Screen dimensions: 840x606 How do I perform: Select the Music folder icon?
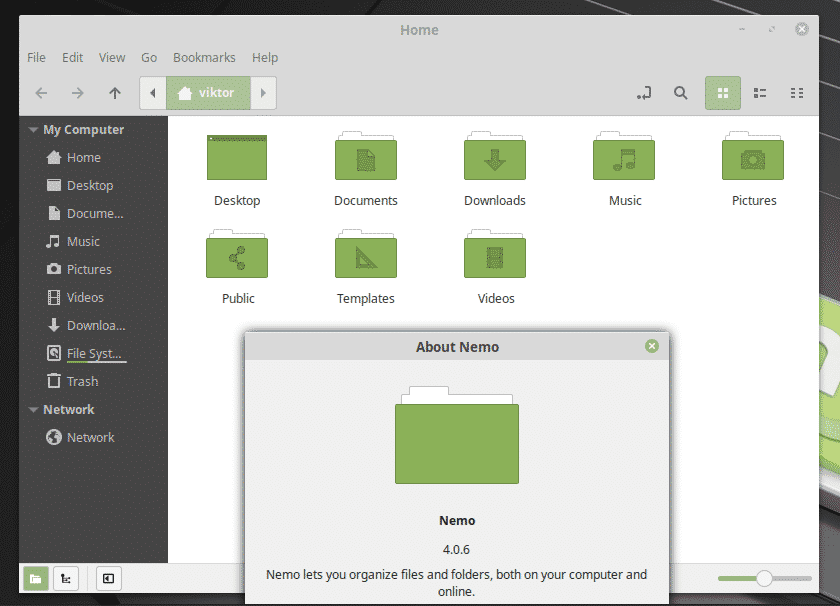tap(624, 156)
